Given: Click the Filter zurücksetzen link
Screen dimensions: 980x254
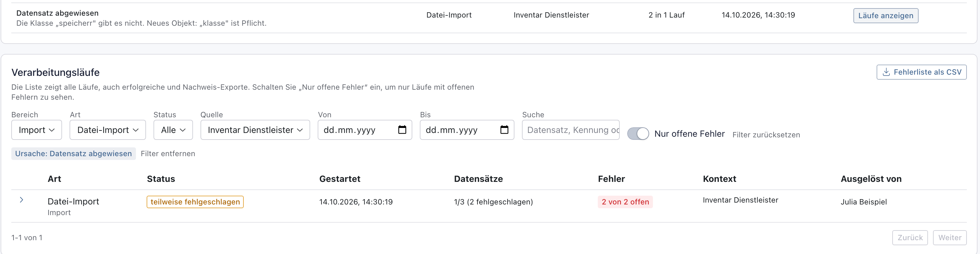Looking at the screenshot, I should [x=766, y=135].
